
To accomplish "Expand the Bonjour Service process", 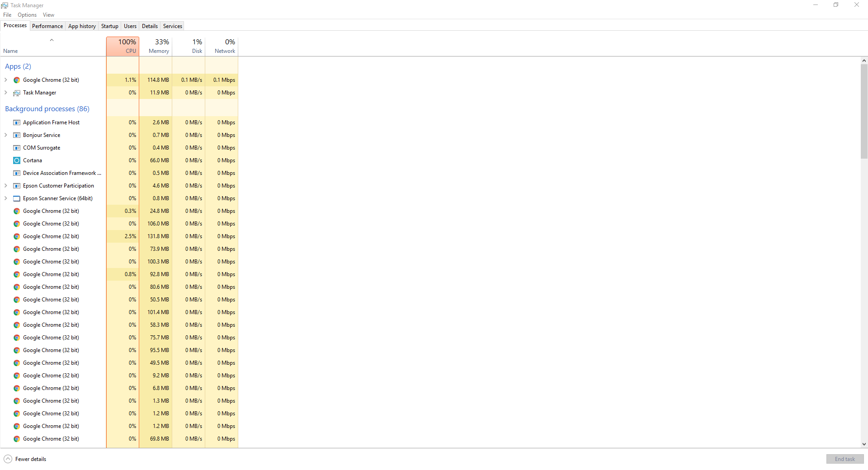I will click(x=5, y=135).
